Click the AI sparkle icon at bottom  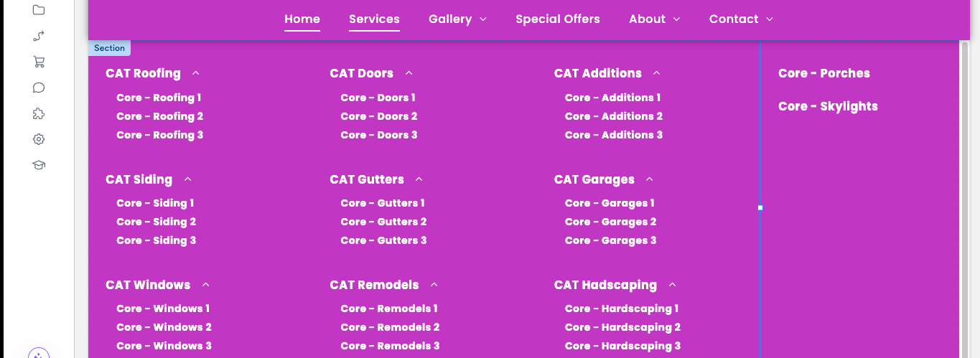tap(39, 354)
